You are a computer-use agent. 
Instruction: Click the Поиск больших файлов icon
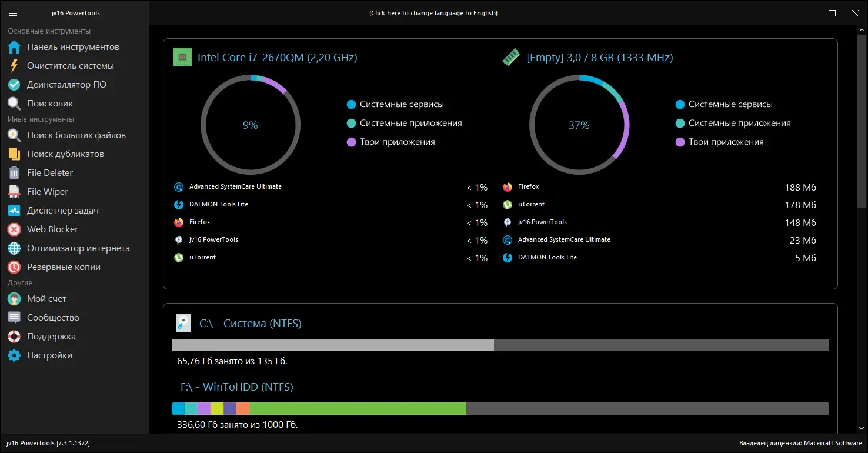14,135
